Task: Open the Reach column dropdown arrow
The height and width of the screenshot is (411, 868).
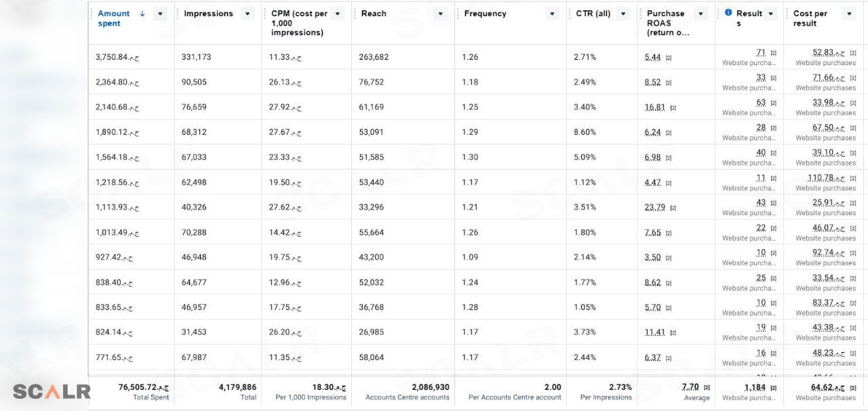Action: 441,14
